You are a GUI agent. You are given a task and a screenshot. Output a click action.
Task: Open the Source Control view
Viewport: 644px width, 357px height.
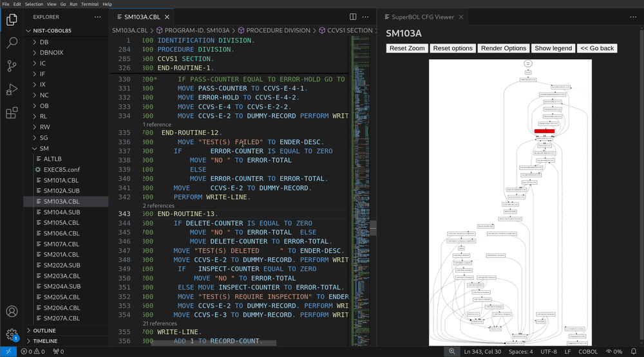[12, 66]
